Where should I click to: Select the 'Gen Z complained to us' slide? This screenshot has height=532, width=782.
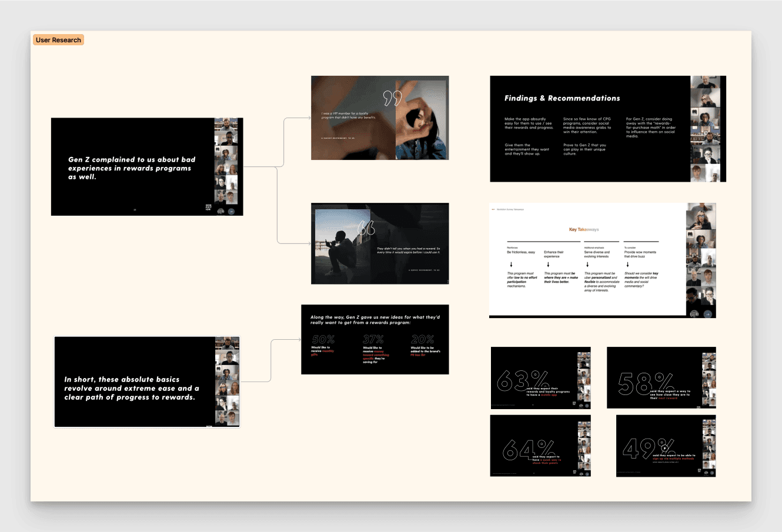coord(147,167)
